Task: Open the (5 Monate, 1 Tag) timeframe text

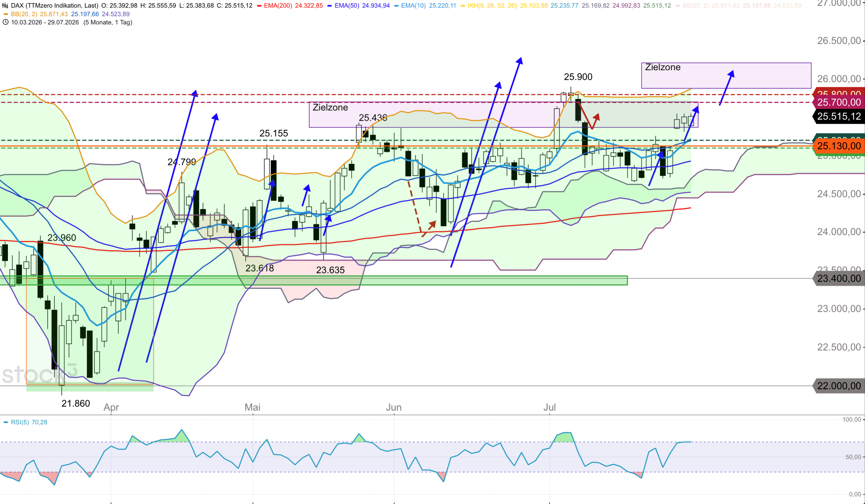Action: (108, 22)
